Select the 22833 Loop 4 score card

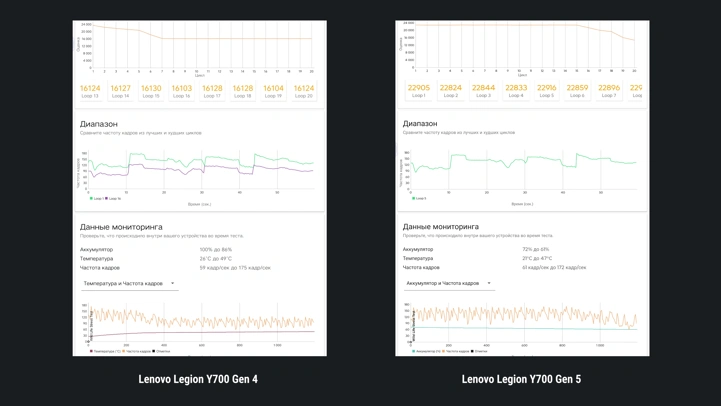(516, 91)
